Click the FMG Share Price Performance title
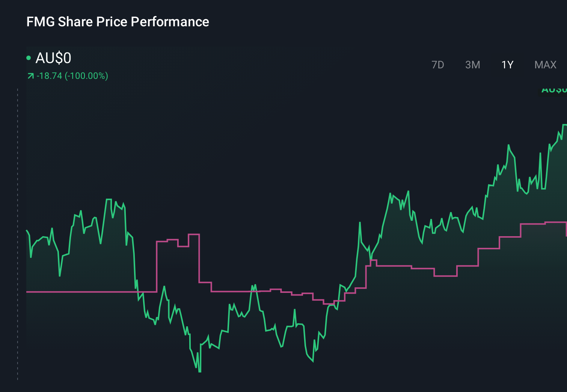The image size is (567, 392). click(118, 22)
